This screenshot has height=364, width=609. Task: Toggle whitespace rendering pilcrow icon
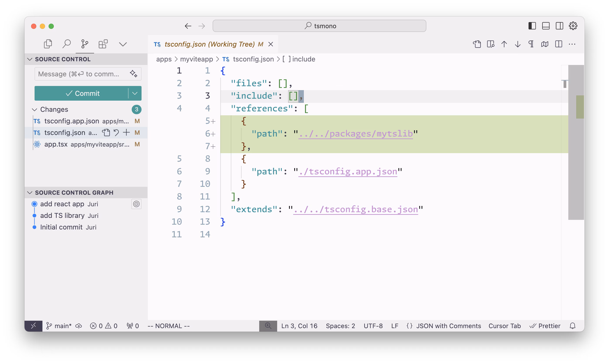531,44
